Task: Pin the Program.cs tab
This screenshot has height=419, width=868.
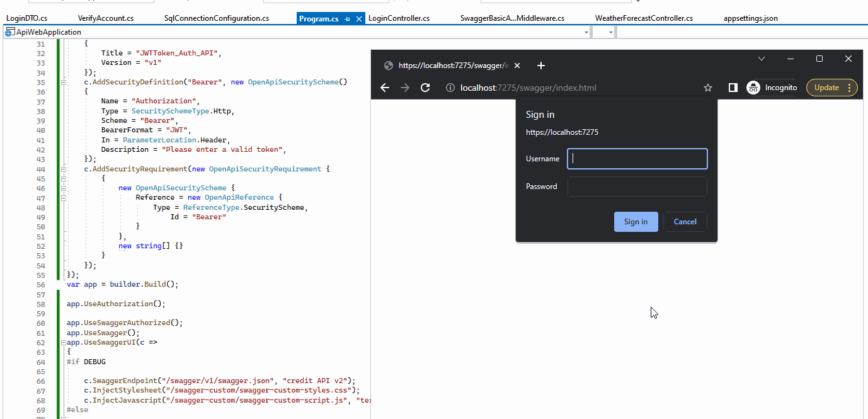Action: (348, 19)
